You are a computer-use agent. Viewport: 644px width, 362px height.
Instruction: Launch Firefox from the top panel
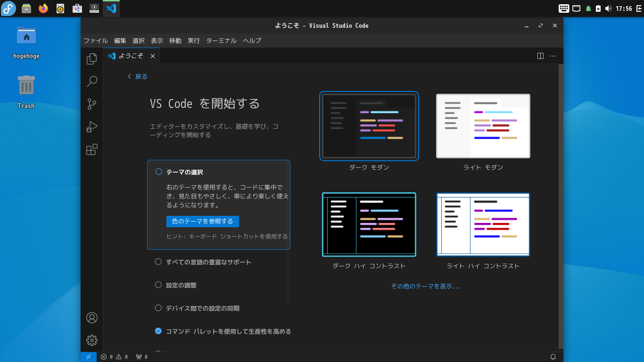tap(43, 8)
